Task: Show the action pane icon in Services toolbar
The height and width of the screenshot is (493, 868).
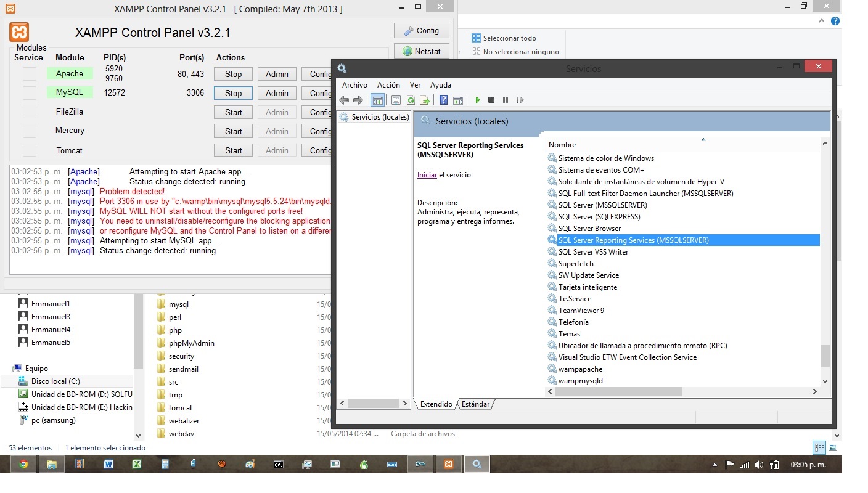Action: (x=458, y=100)
